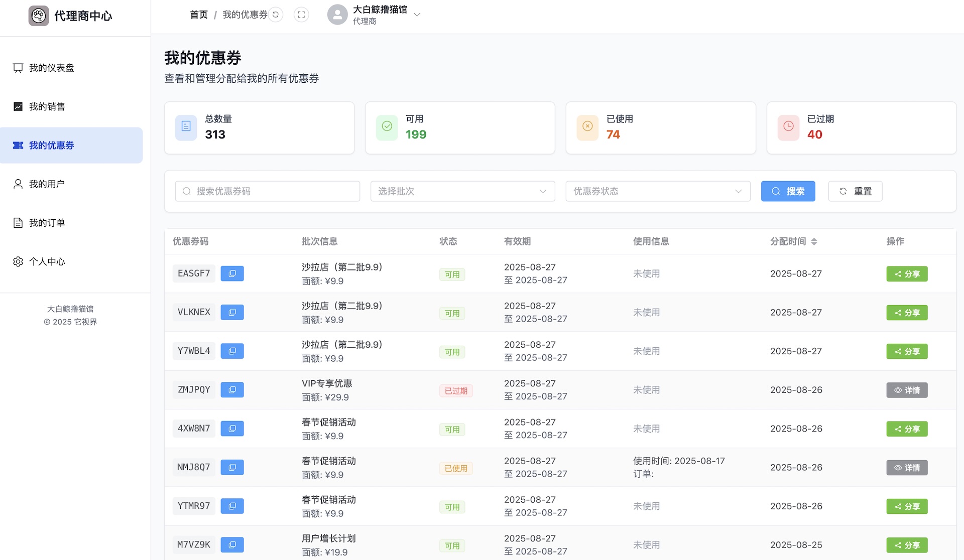Expand the 大白鲸撸猫馆 account menu
This screenshot has height=560, width=964.
point(417,15)
